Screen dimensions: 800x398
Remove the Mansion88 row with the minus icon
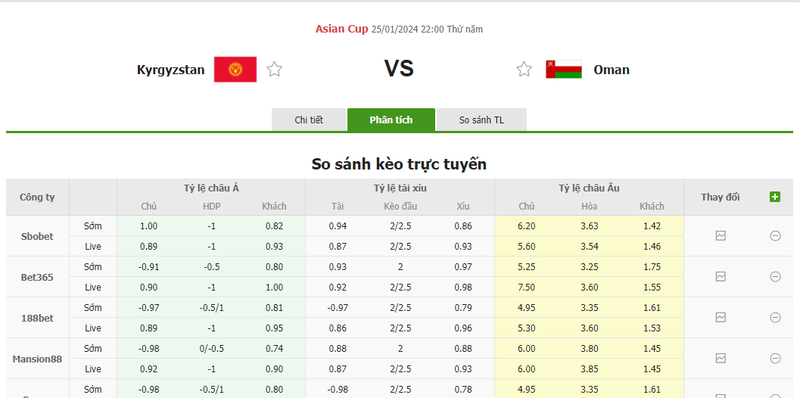775,358
